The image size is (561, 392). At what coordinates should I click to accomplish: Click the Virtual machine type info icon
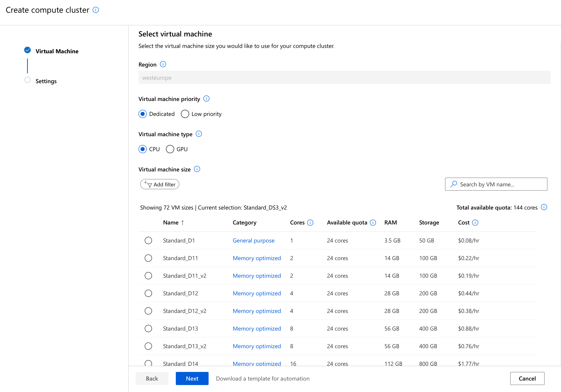[x=199, y=134]
